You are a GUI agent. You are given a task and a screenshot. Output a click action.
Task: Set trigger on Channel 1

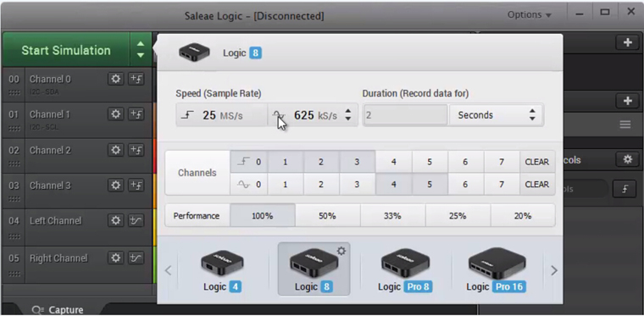click(136, 114)
